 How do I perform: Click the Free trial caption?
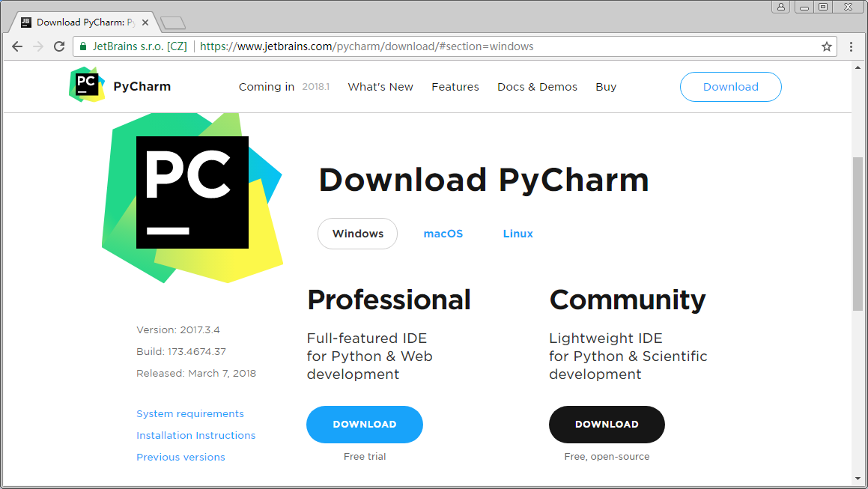tap(364, 456)
